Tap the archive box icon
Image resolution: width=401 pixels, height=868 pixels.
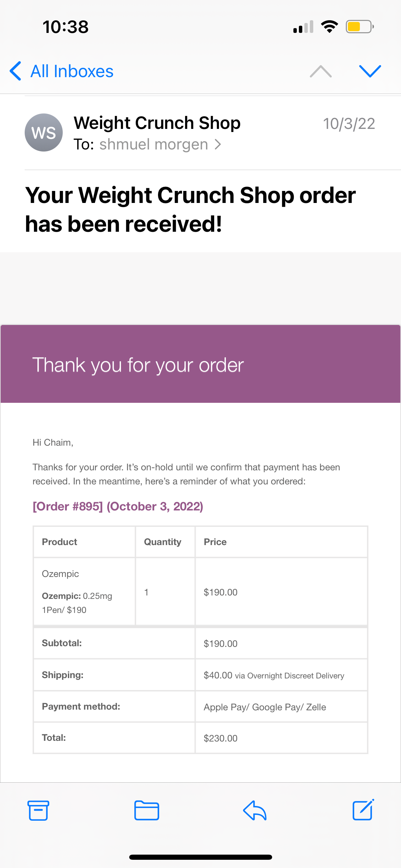(38, 810)
